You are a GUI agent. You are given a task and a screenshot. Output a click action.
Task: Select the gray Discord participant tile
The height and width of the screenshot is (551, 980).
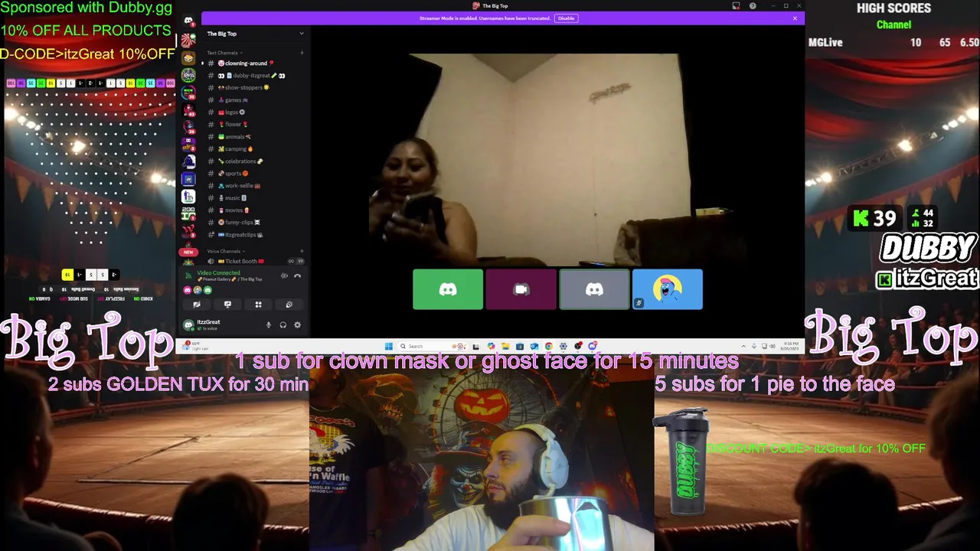tap(594, 289)
